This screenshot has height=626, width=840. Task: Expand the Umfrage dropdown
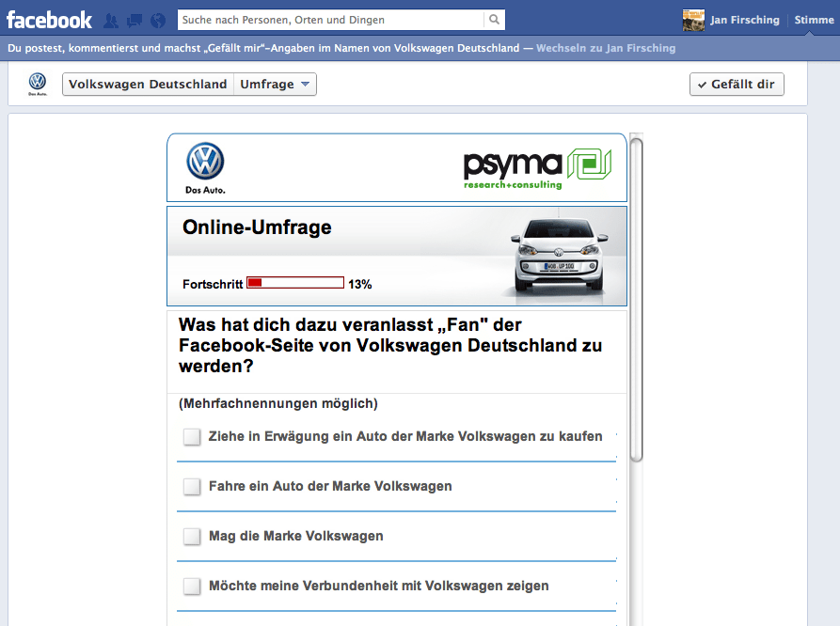tap(275, 84)
